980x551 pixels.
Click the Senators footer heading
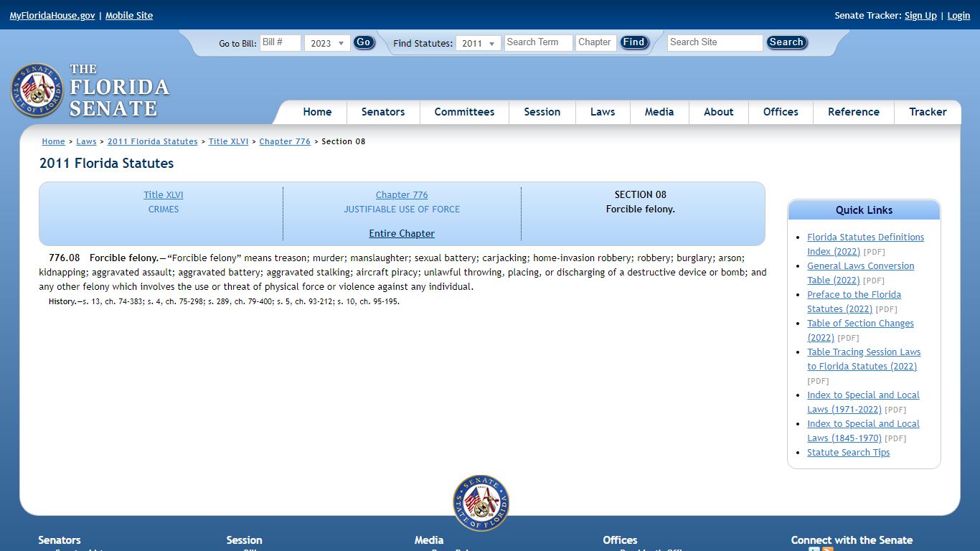tap(60, 540)
